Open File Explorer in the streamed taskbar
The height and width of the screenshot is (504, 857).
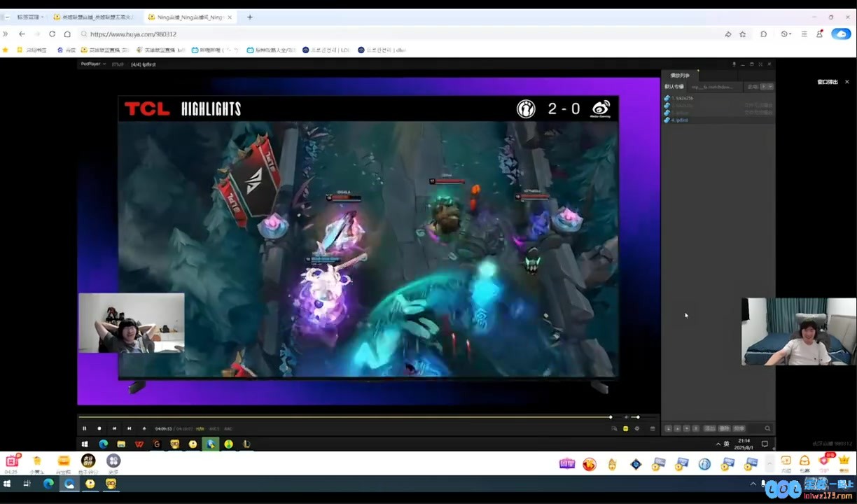point(121,444)
